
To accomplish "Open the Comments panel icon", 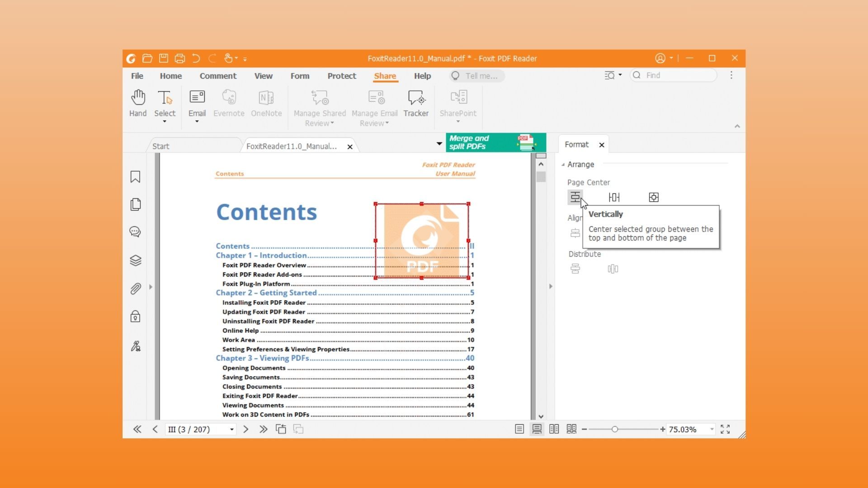I will pos(135,232).
